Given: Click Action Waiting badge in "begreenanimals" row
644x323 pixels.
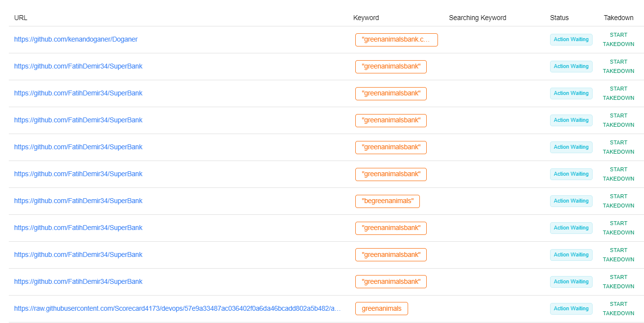Looking at the screenshot, I should point(571,201).
